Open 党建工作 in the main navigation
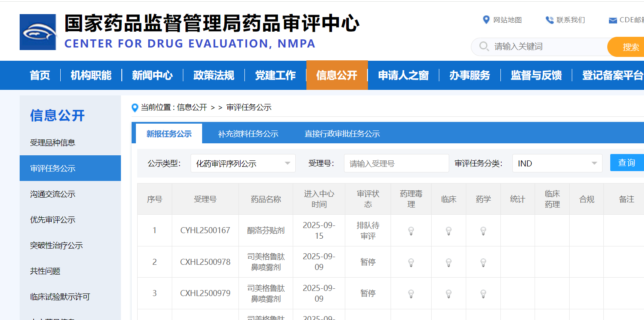The width and height of the screenshot is (644, 320). 276,75
